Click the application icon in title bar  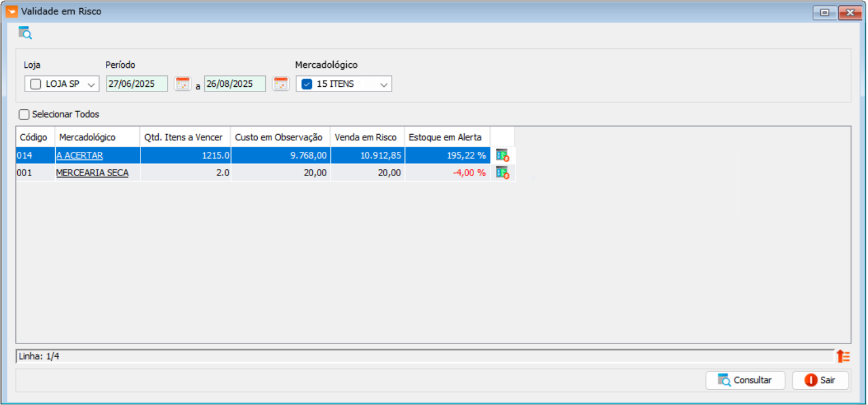11,12
